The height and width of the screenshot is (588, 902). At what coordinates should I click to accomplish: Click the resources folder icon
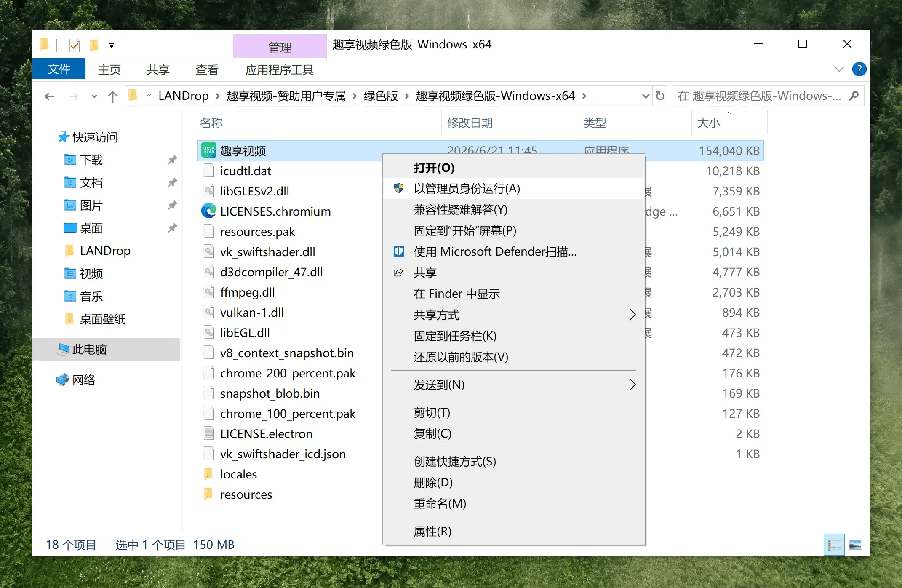tap(209, 494)
